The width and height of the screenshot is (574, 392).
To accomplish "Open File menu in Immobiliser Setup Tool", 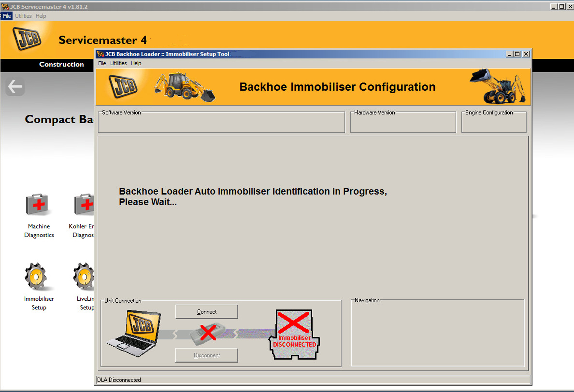I will (x=102, y=63).
